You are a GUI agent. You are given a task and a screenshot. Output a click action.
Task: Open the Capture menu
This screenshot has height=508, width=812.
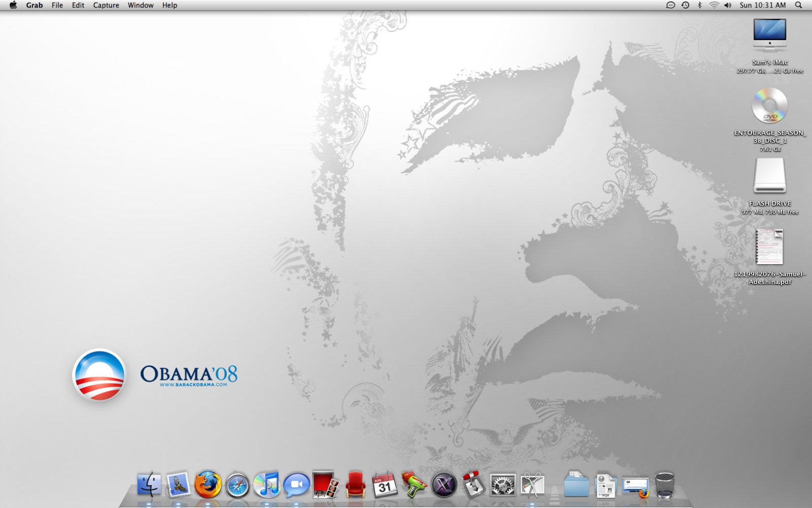106,5
